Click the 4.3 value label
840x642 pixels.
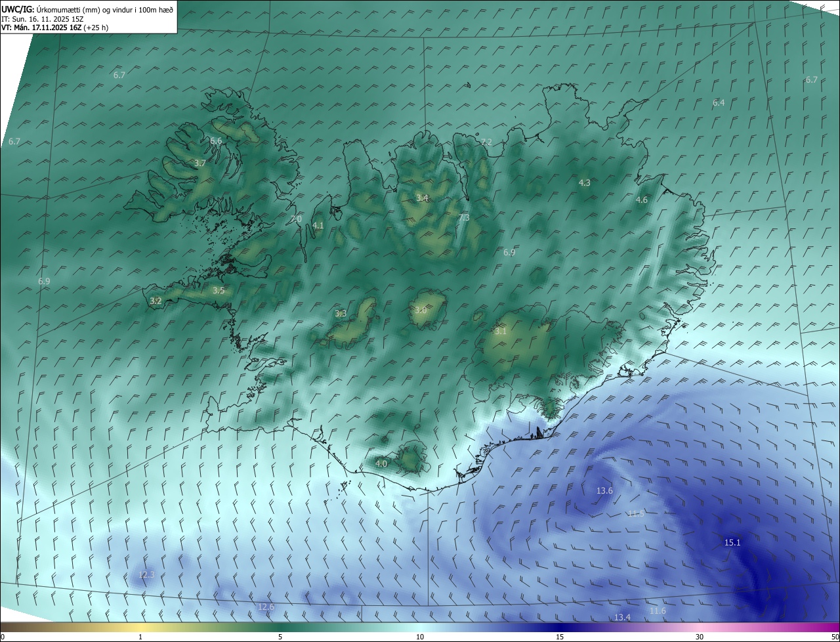(x=585, y=182)
